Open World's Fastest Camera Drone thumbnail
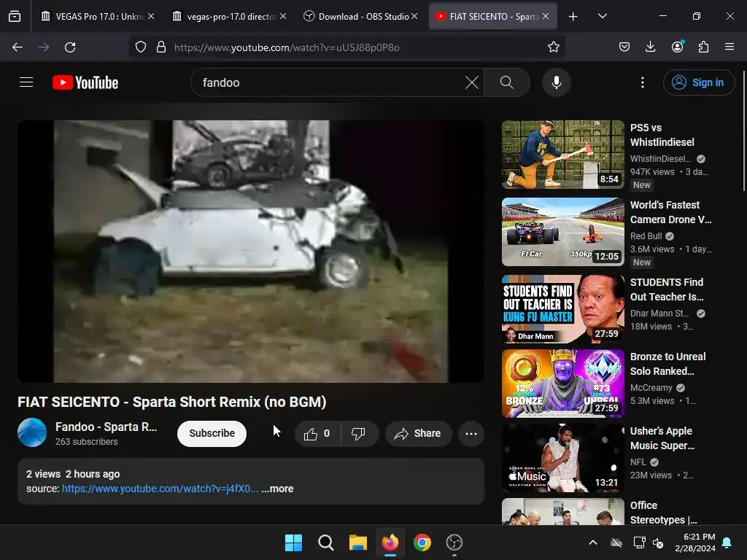 (x=562, y=232)
